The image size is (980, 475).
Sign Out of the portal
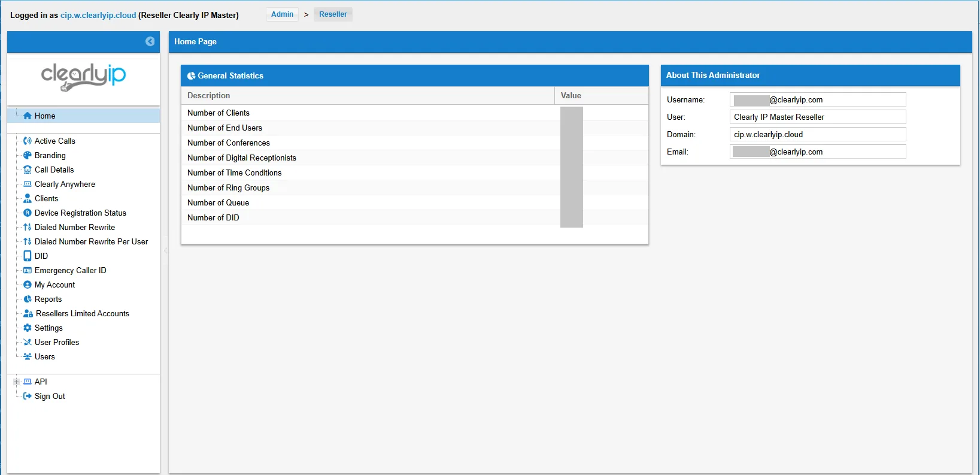50,396
